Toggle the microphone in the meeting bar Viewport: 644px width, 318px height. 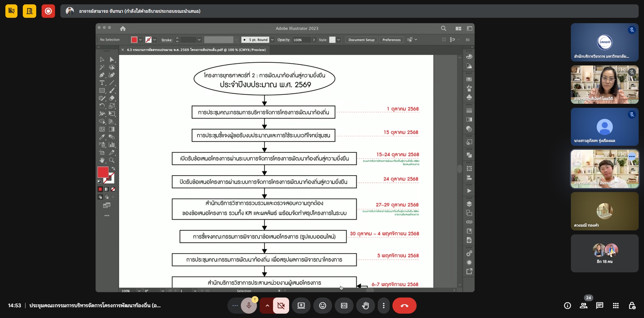point(249,306)
